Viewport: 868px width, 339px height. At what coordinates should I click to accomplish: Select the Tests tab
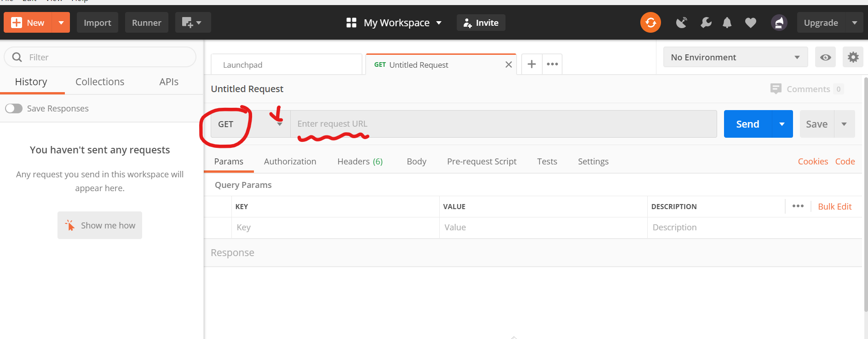[x=547, y=162]
